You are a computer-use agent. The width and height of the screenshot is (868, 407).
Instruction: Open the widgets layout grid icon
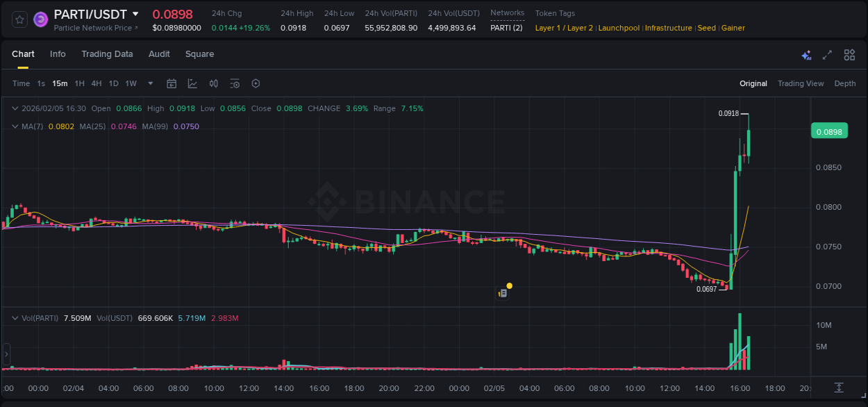click(849, 54)
